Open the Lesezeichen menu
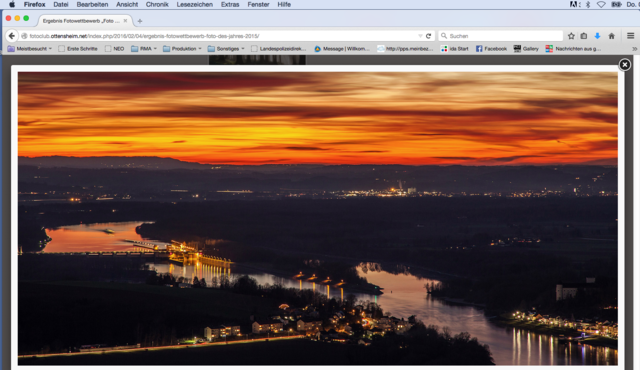 195,4
